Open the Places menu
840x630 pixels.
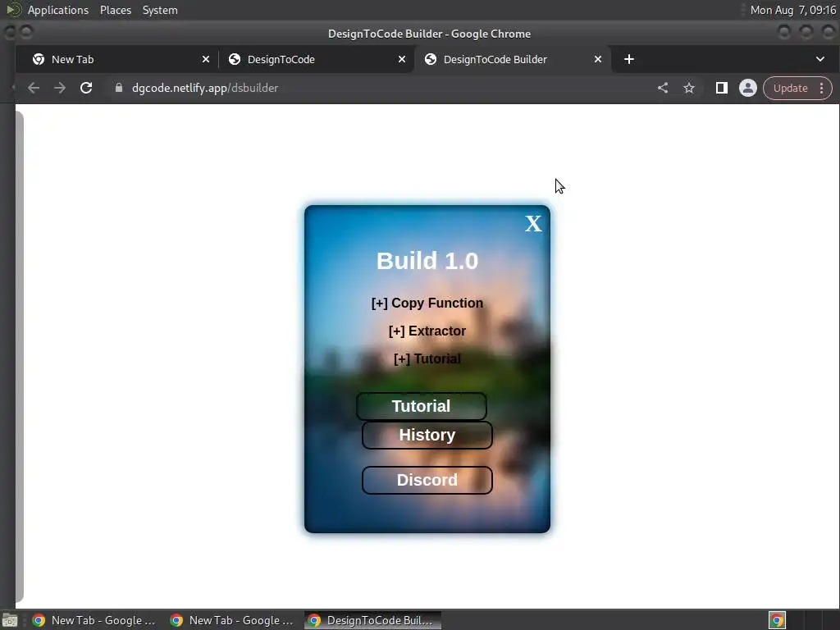click(x=116, y=10)
